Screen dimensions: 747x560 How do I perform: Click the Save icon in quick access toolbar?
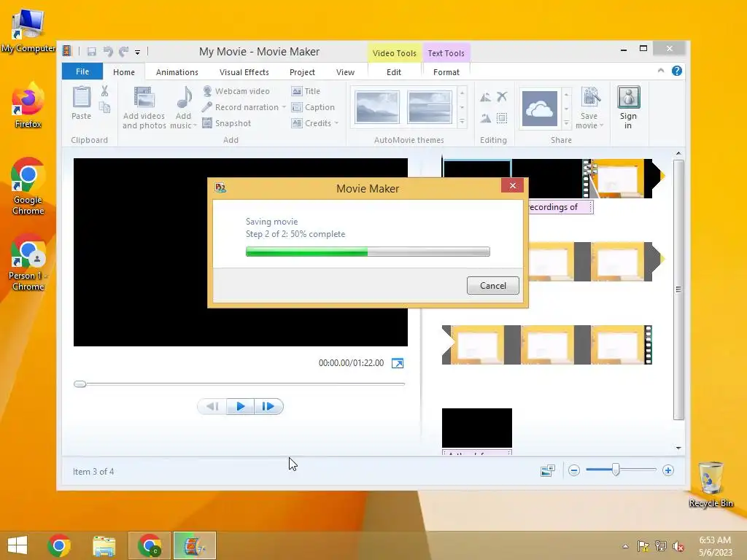(92, 52)
